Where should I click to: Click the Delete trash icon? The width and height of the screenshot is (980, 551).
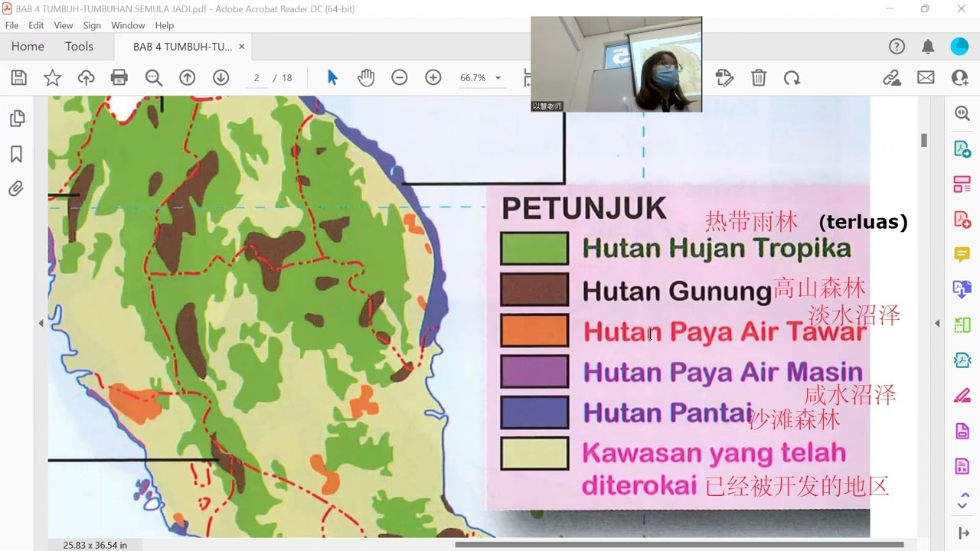click(x=758, y=77)
